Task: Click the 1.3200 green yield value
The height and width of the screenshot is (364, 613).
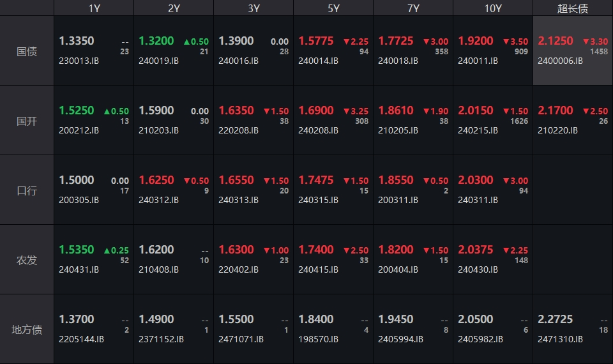Action: pyautogui.click(x=156, y=41)
